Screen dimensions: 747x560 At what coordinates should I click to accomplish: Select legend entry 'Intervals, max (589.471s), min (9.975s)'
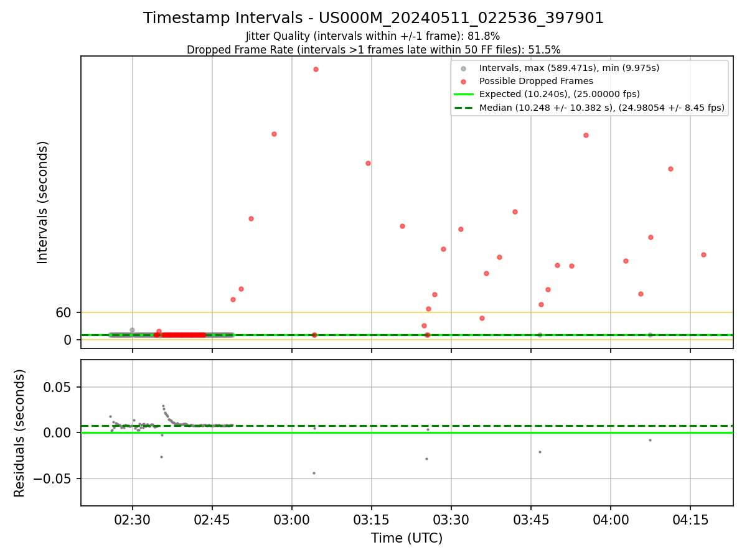coord(569,67)
